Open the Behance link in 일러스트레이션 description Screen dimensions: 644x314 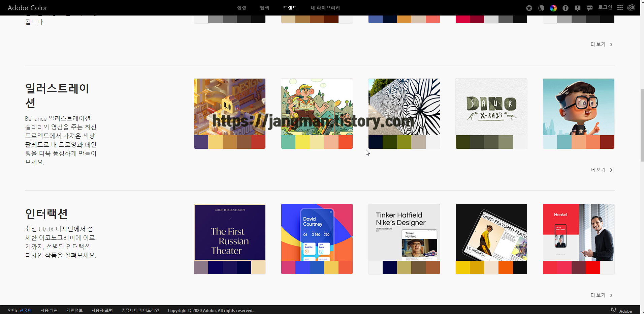(x=36, y=119)
